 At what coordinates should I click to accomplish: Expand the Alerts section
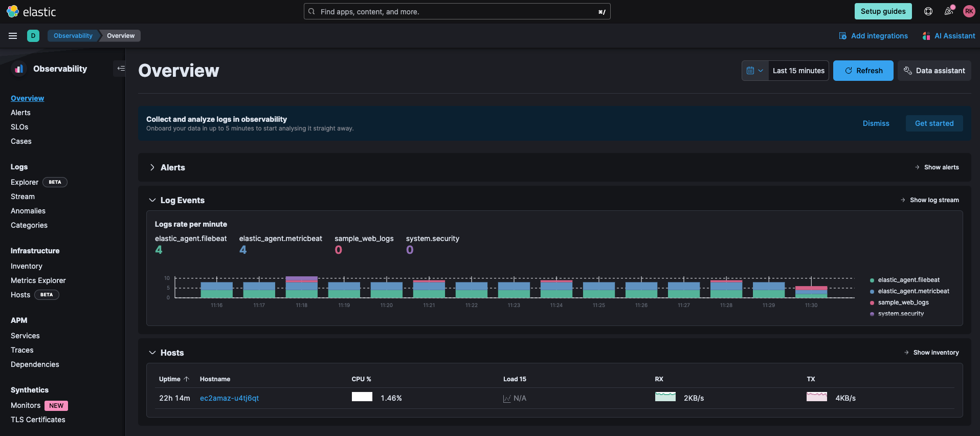(x=152, y=167)
